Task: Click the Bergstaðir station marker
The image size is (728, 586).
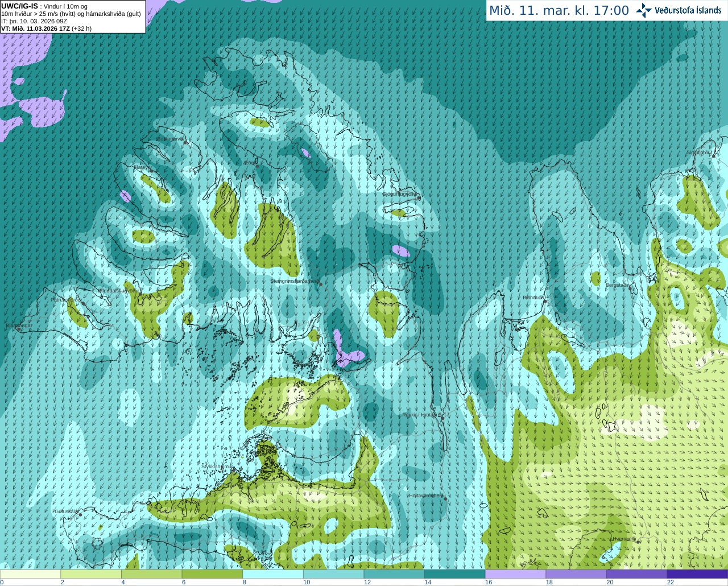Action: pos(631,288)
